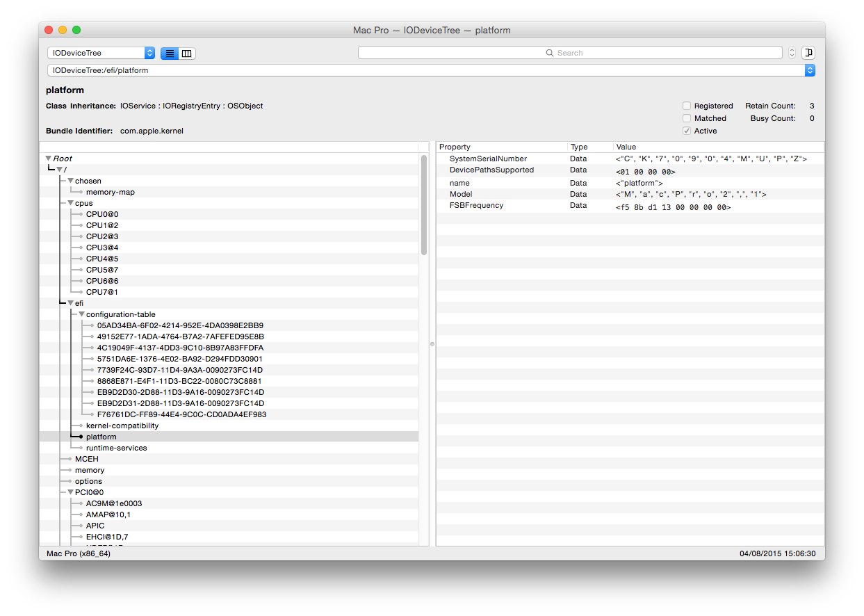Select CPU7@1 in the tree
Screen dimensions: 864x616
pos(102,292)
